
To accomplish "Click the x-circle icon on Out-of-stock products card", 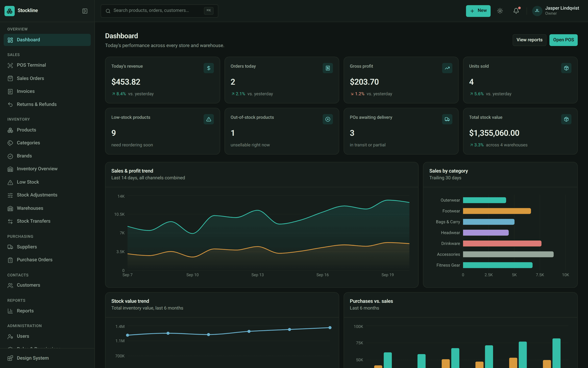I will [x=328, y=119].
